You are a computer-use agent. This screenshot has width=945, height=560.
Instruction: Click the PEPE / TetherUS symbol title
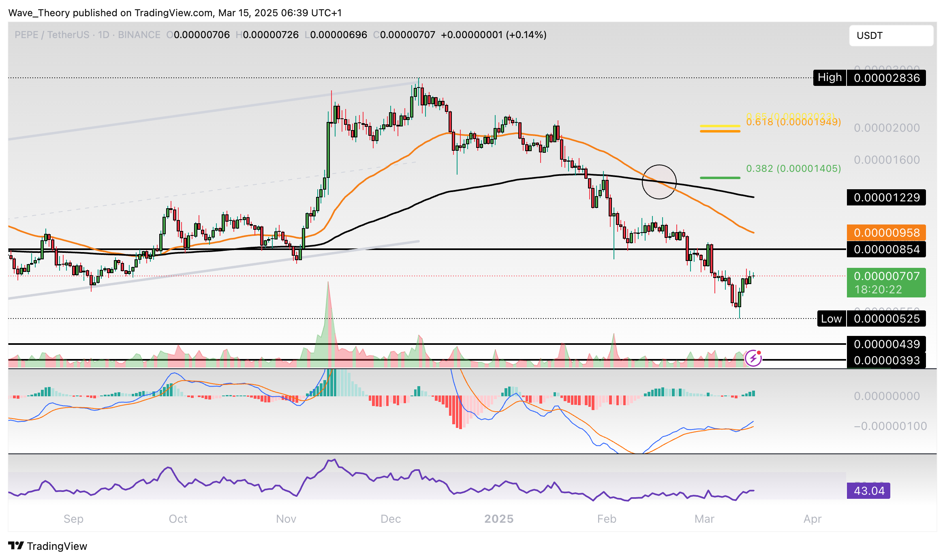51,35
